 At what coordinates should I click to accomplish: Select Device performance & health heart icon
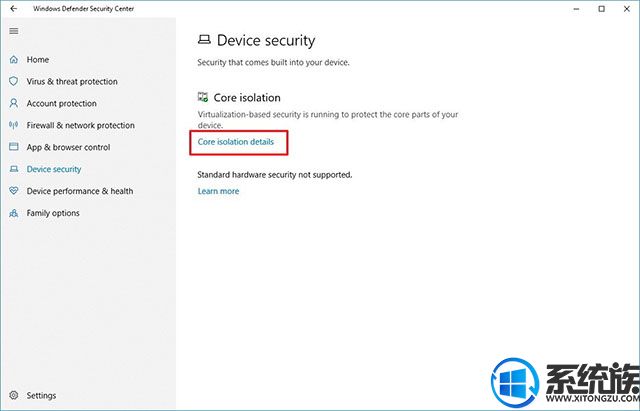[13, 191]
